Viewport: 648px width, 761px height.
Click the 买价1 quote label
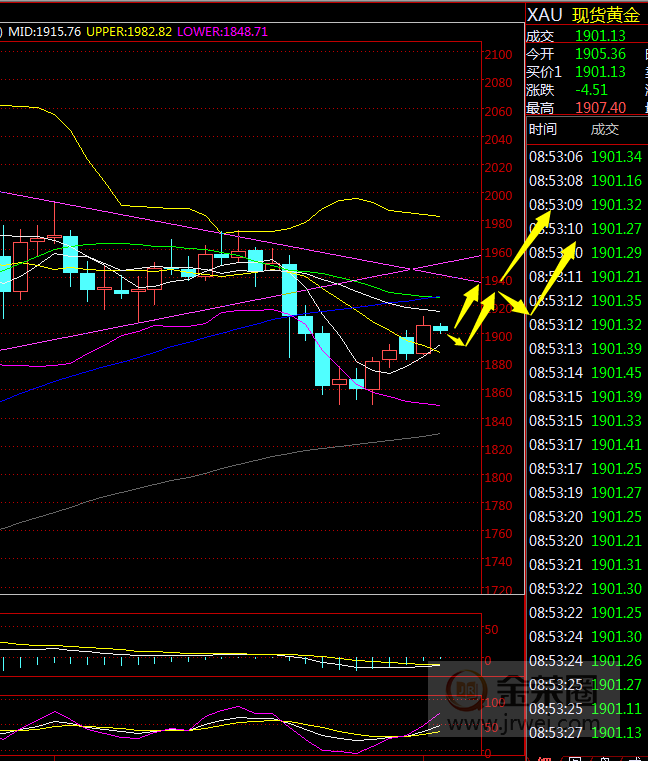(544, 72)
